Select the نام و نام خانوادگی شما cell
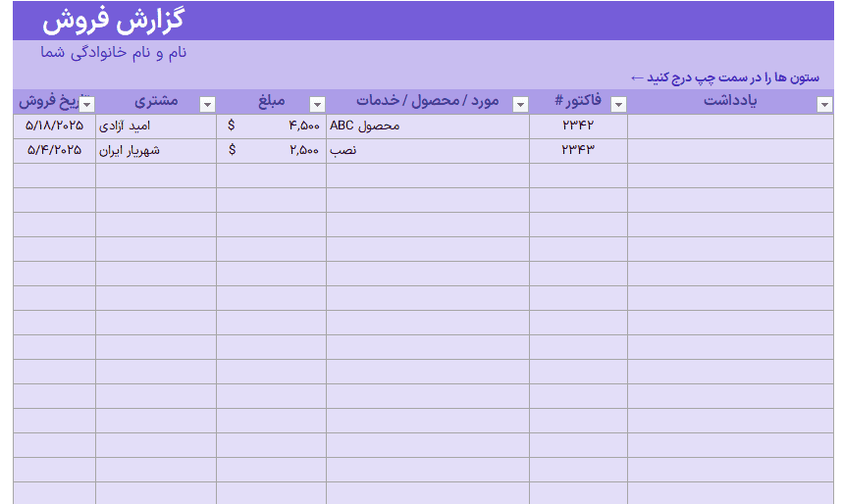The height and width of the screenshot is (504, 842). tap(113, 53)
